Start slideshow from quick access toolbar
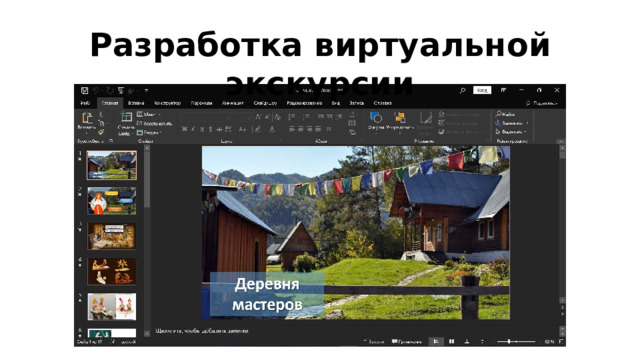This screenshot has width=640, height=360. coord(121,90)
